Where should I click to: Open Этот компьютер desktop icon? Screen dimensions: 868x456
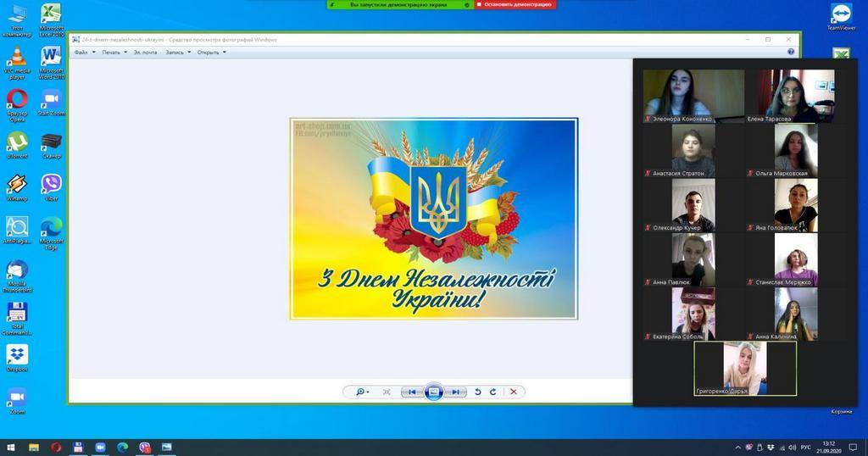pos(17,21)
